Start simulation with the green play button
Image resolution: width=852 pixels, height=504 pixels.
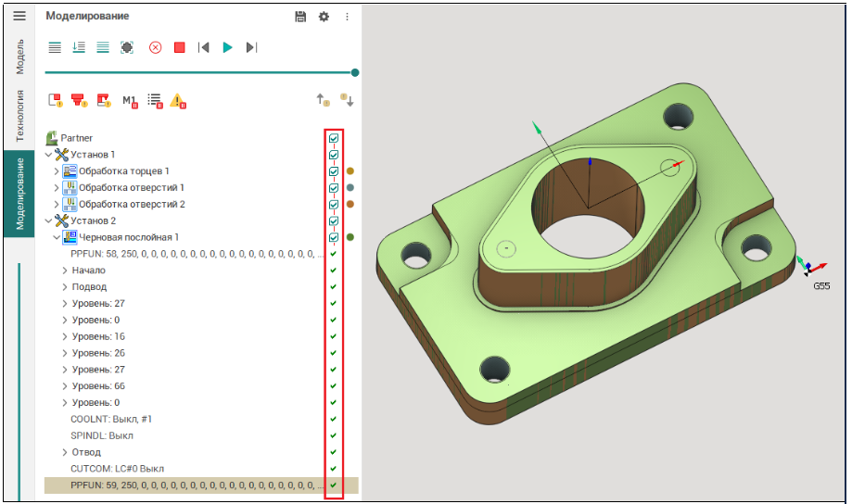[x=227, y=47]
